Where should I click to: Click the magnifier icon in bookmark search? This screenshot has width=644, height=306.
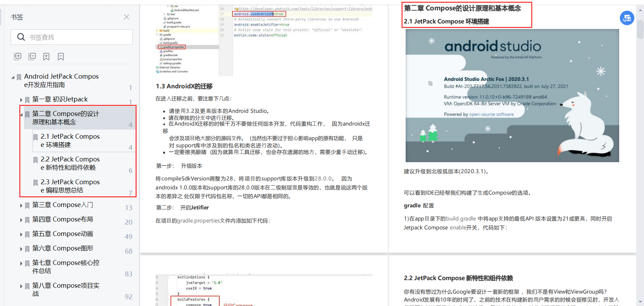[21, 37]
